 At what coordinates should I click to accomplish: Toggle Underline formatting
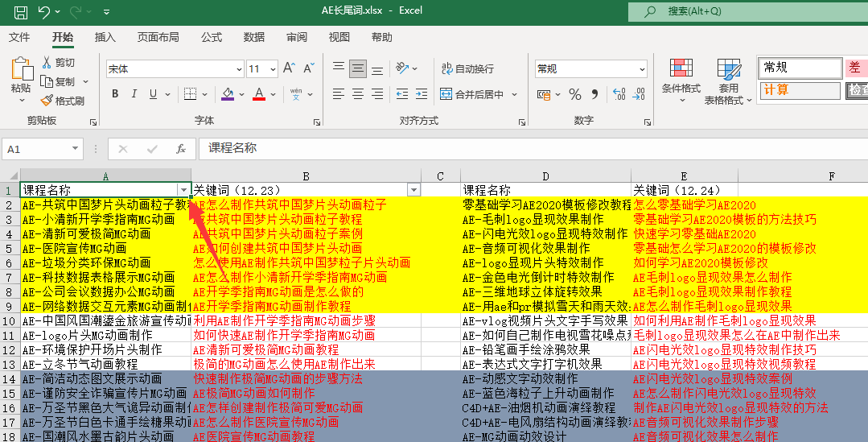point(154,94)
